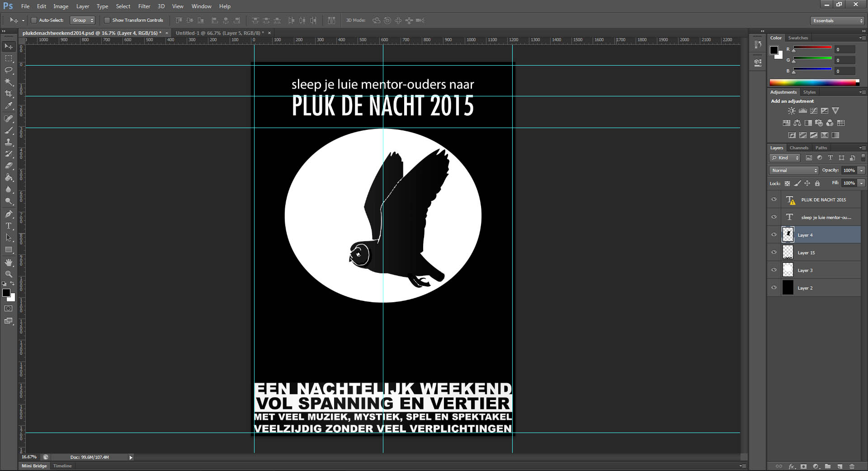This screenshot has width=868, height=471.
Task: Select the Rectangle shape tool
Action: coord(9,249)
